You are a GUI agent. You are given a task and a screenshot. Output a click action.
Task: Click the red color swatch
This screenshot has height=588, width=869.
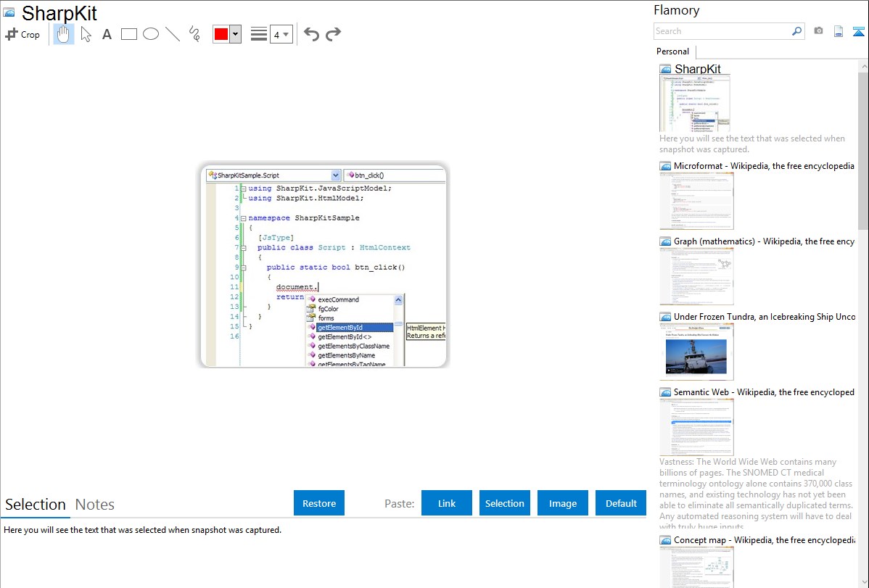221,34
